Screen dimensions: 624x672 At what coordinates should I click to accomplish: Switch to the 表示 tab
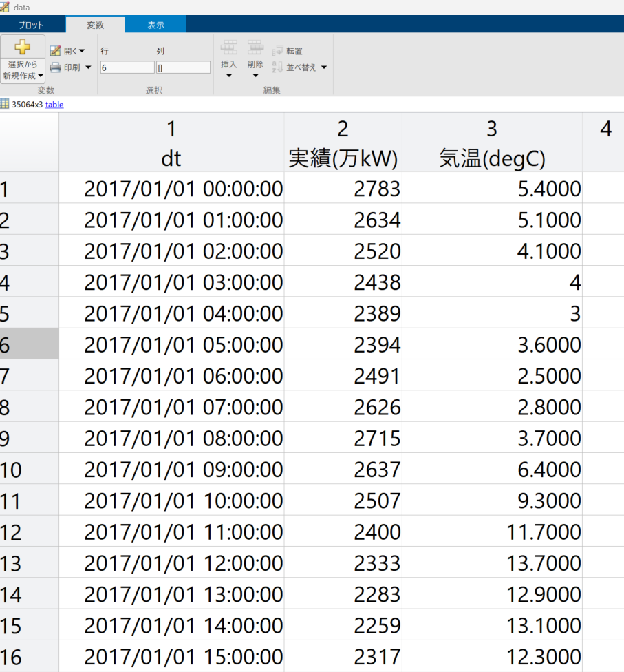click(156, 25)
